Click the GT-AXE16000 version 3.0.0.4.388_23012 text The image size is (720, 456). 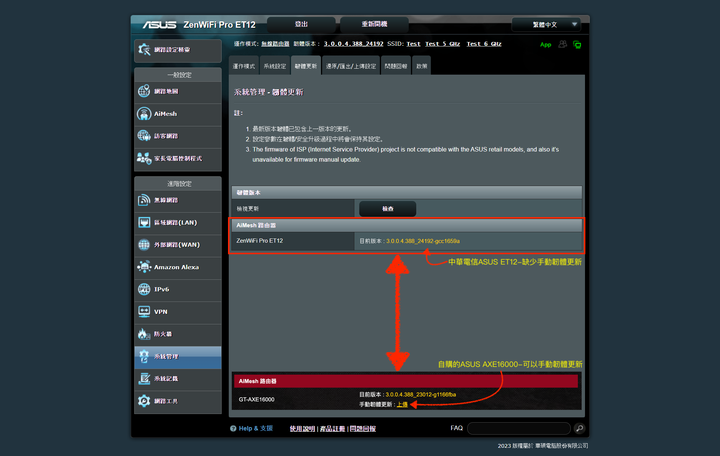coord(421,394)
